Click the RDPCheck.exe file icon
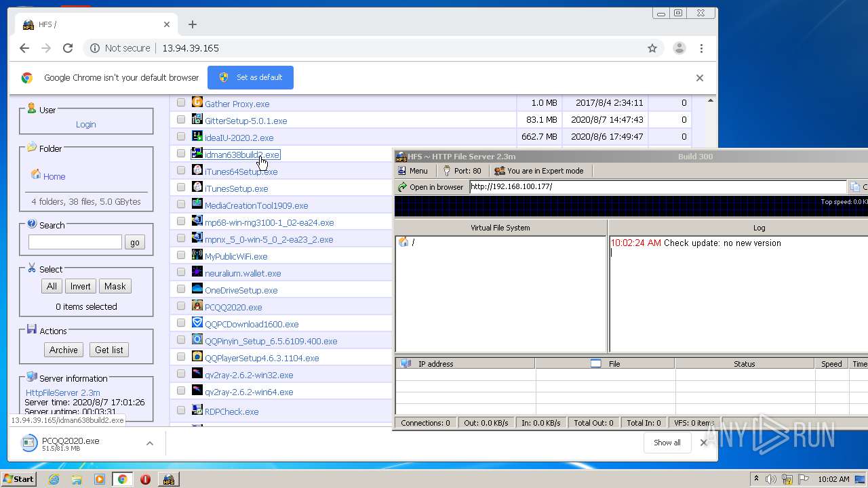 click(197, 410)
